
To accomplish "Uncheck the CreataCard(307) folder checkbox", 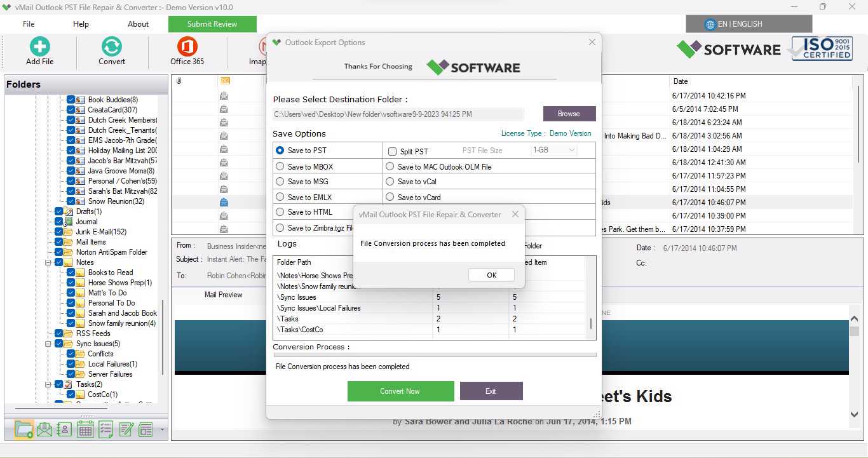I will [71, 110].
